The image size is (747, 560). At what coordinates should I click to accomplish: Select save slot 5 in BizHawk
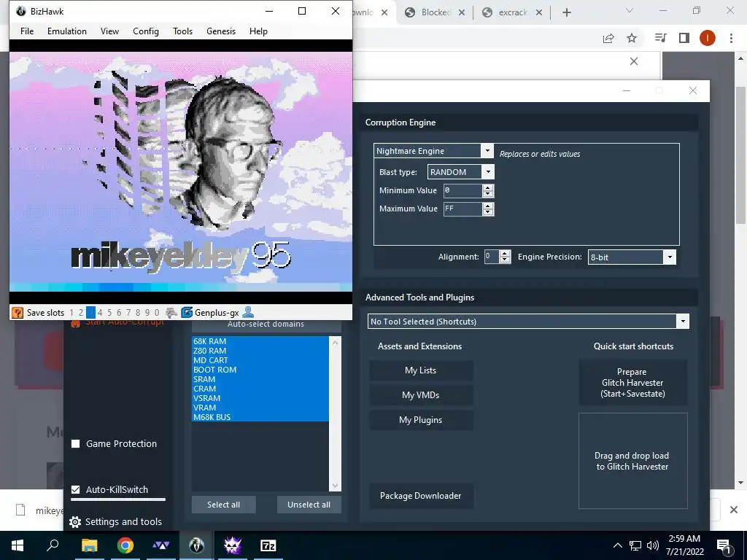pyautogui.click(x=109, y=313)
